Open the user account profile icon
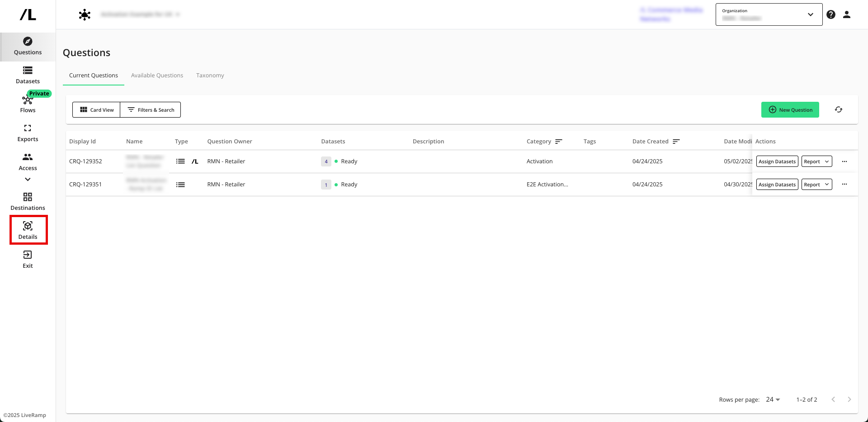This screenshot has width=868, height=422. pyautogui.click(x=847, y=14)
